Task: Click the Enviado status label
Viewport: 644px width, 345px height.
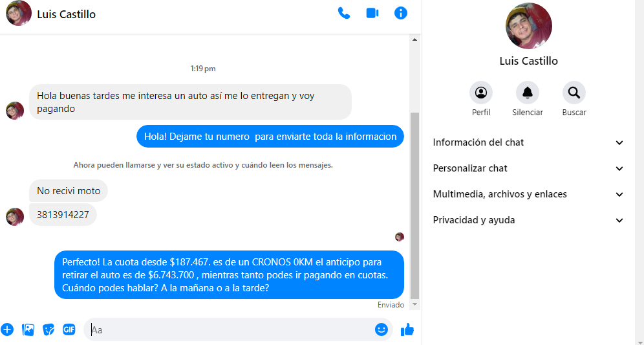Action: (x=391, y=305)
